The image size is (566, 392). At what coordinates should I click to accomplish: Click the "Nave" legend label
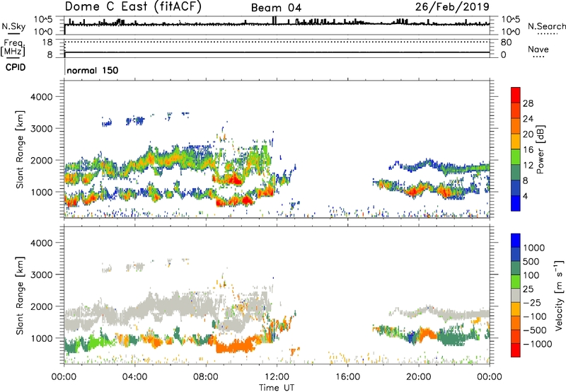click(538, 49)
